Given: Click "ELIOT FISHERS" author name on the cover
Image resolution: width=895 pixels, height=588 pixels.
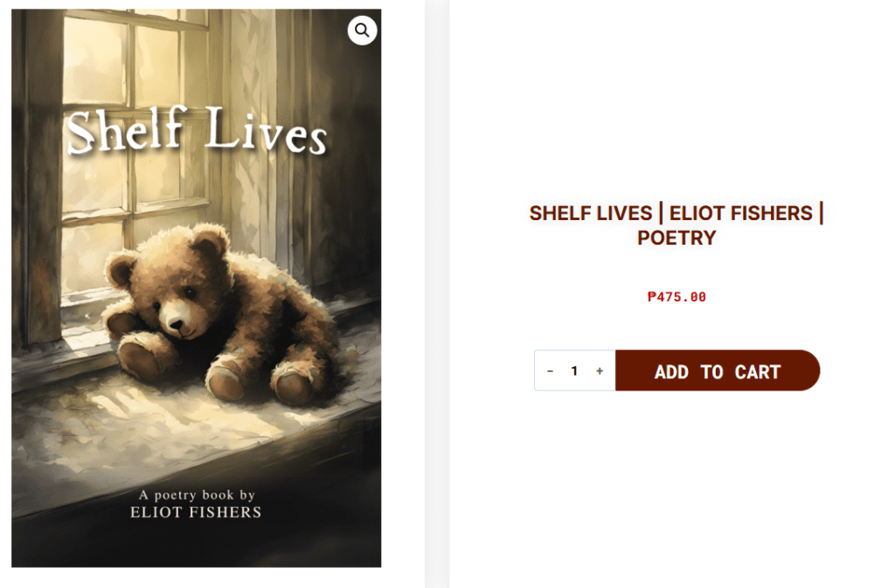Looking at the screenshot, I should tap(196, 512).
